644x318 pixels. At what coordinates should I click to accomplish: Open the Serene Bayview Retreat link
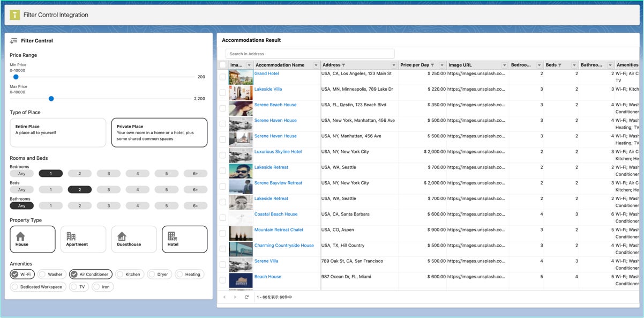[x=278, y=183]
